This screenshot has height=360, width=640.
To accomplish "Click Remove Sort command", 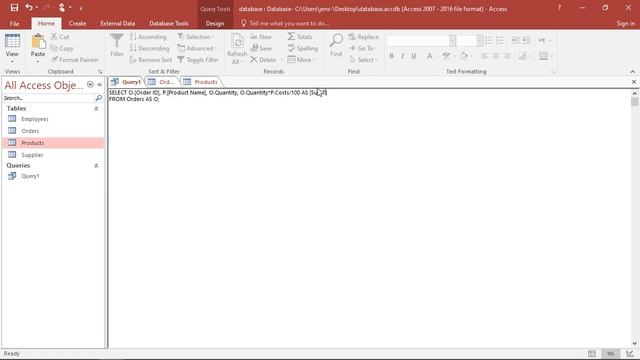I will click(x=151, y=60).
